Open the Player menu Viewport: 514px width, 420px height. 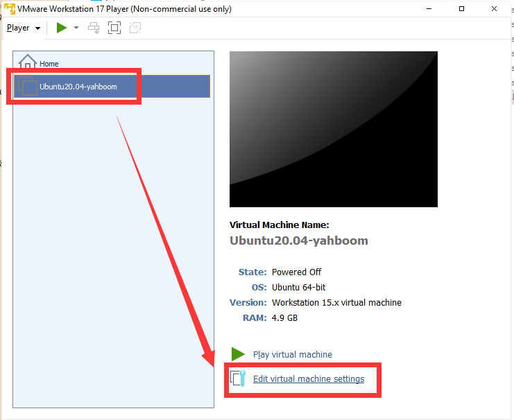coord(24,28)
